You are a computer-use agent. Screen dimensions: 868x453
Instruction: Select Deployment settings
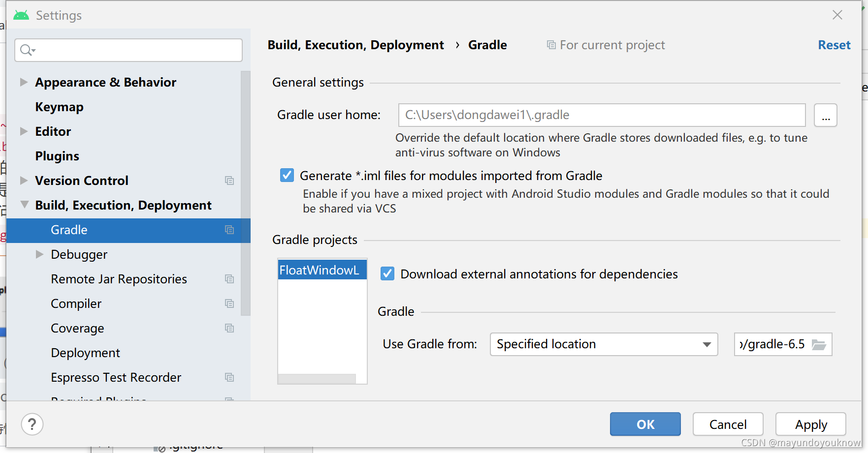85,353
